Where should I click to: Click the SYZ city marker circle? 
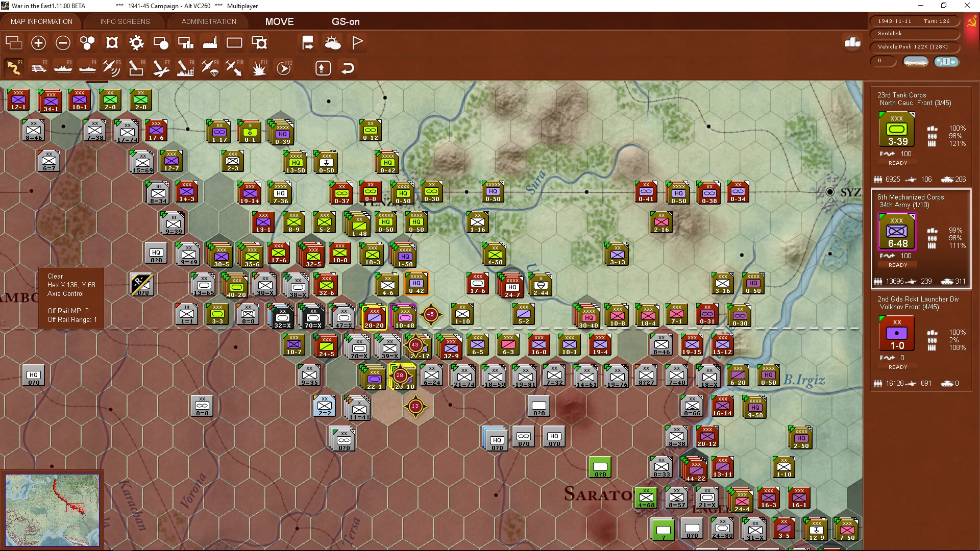[830, 192]
